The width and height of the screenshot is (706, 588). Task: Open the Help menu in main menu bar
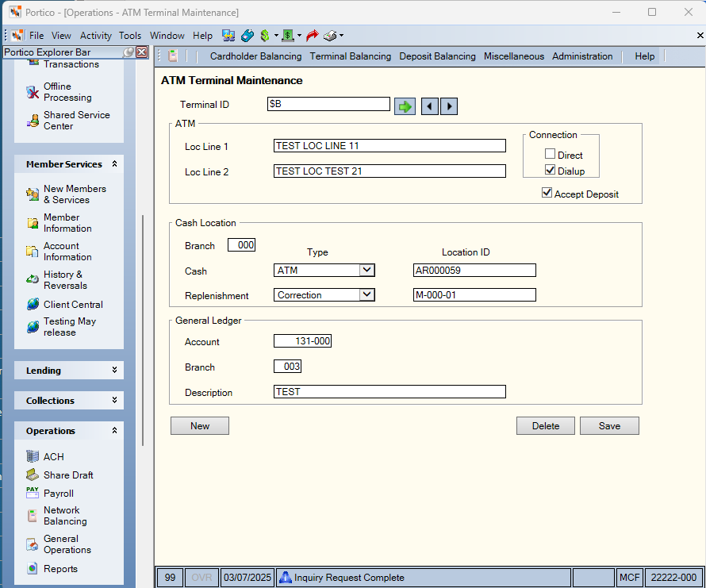click(202, 36)
